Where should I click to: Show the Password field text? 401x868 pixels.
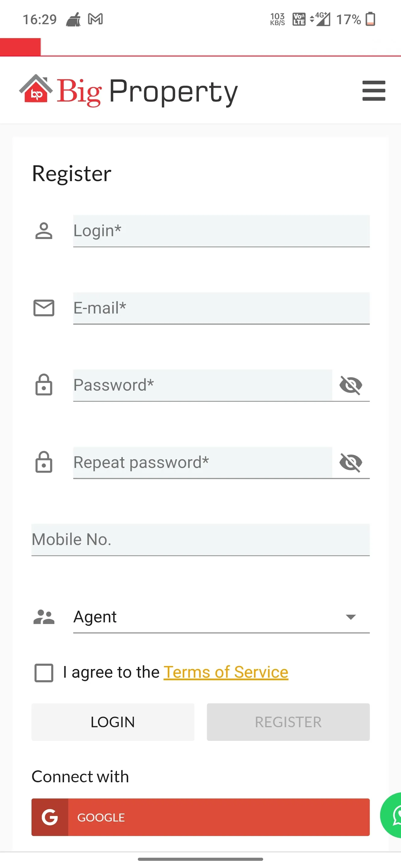[351, 385]
